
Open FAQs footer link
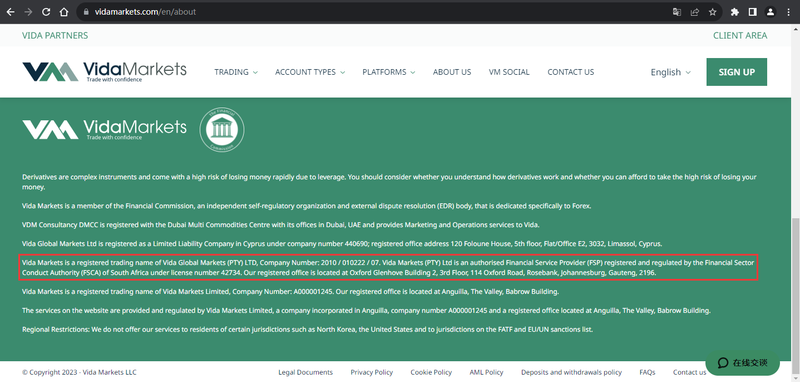point(647,372)
